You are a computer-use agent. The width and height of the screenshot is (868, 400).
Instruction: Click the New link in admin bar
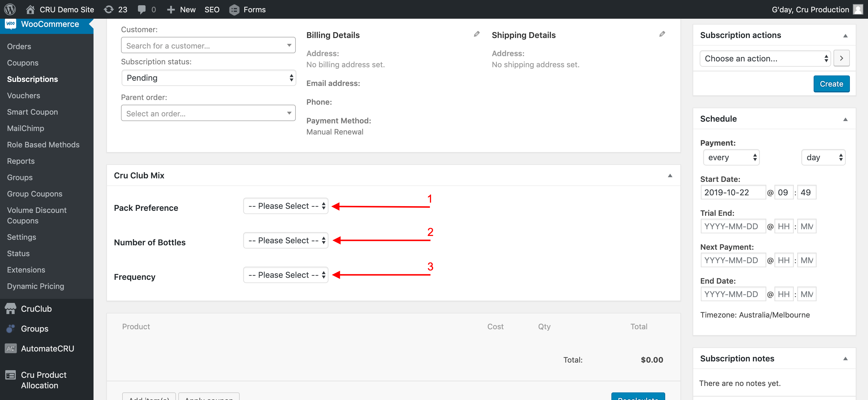click(188, 9)
